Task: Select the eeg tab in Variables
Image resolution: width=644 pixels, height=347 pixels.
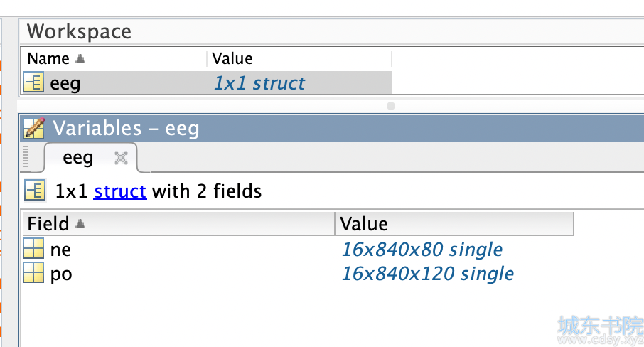Action: pos(78,158)
